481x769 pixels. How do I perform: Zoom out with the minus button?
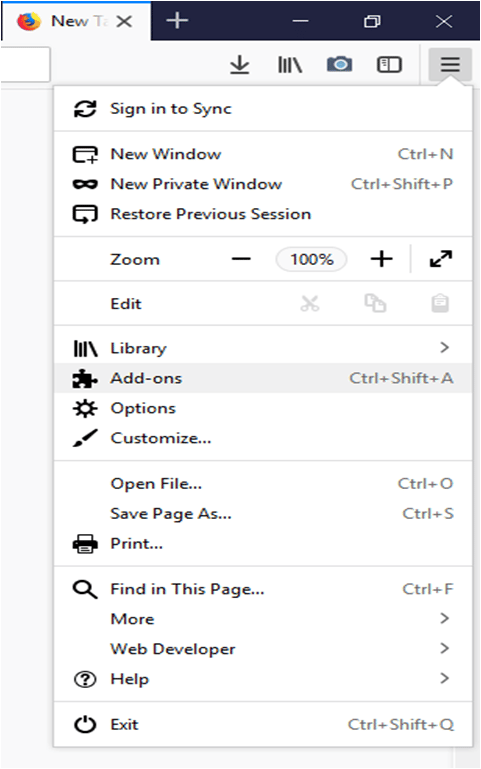[241, 259]
